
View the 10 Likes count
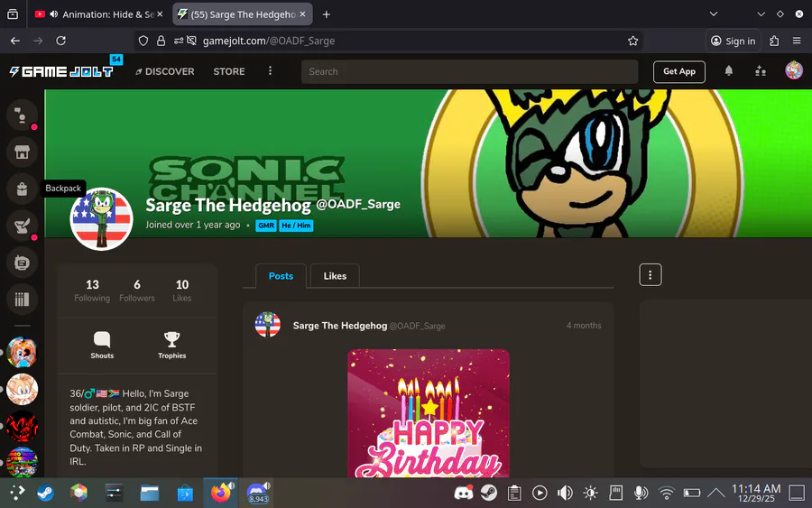coord(181,291)
